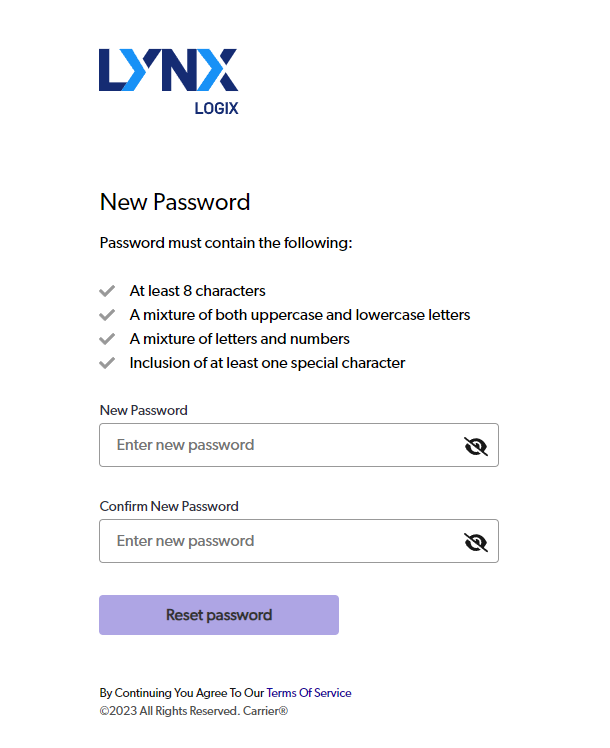Click checkmark beside uppercase and lowercase rule
The image size is (610, 748).
point(107,315)
